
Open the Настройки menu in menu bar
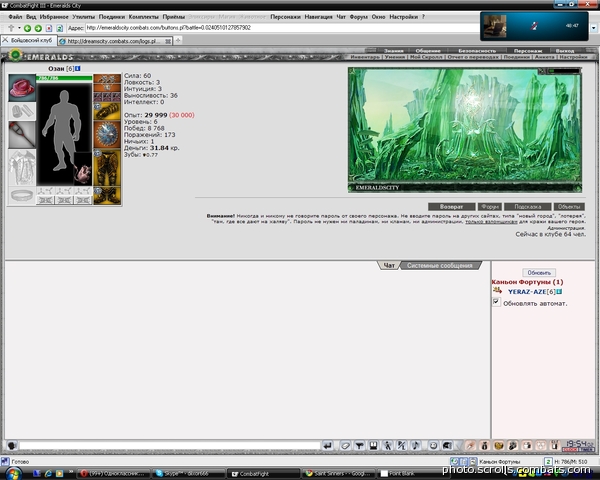click(x=403, y=17)
